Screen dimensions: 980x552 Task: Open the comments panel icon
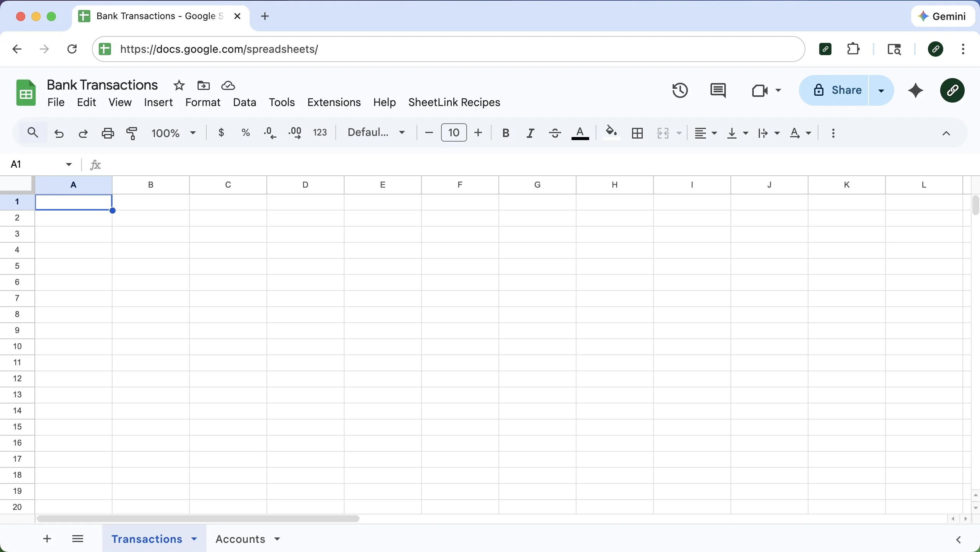click(x=718, y=91)
